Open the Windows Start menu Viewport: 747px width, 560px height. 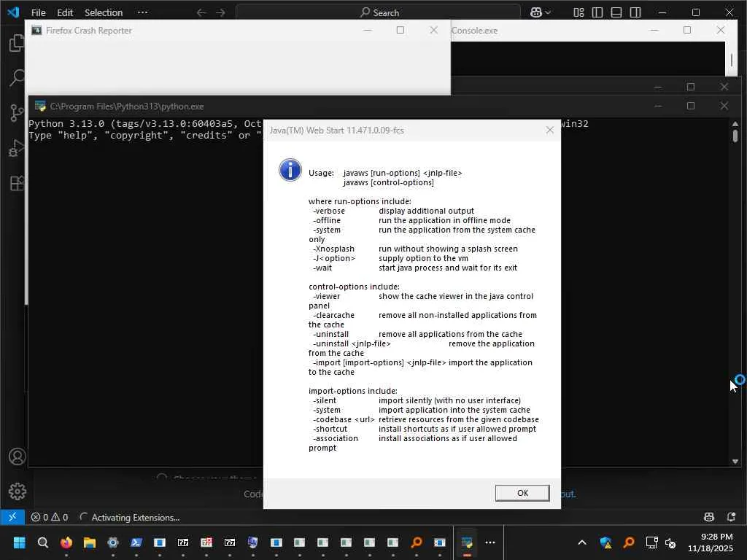[x=19, y=542]
